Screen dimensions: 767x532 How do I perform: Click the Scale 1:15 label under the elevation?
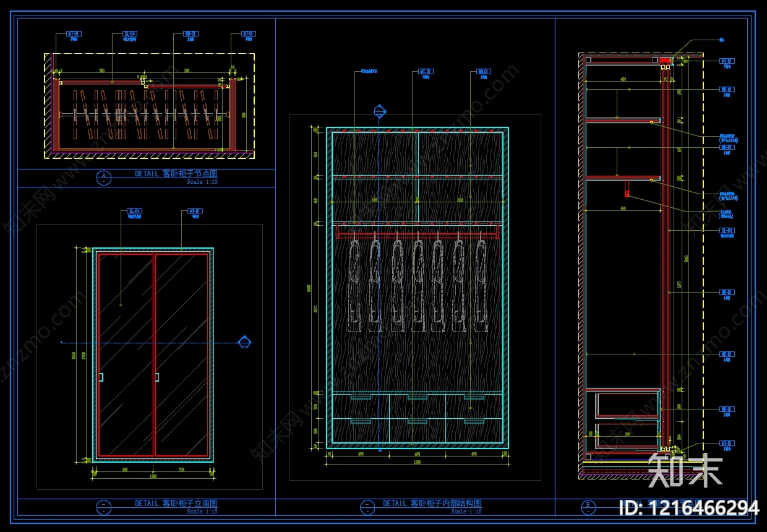202,512
